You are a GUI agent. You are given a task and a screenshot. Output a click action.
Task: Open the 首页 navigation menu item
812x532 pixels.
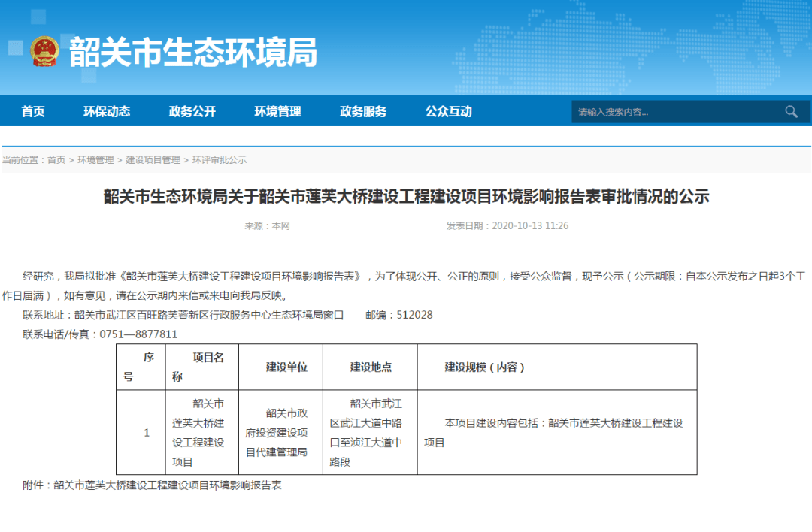point(33,111)
